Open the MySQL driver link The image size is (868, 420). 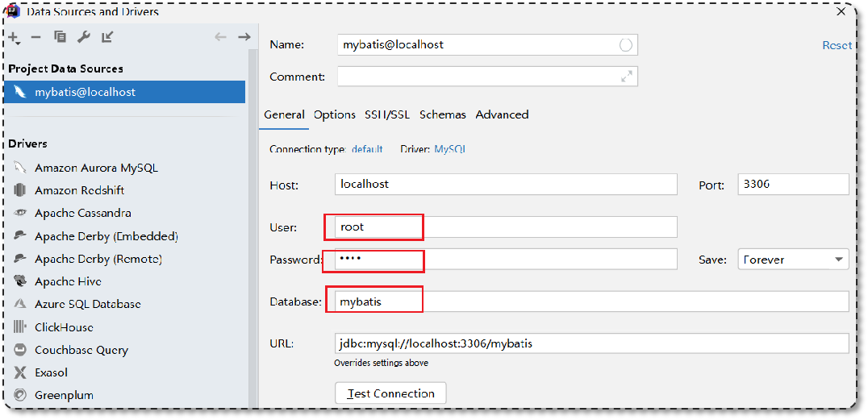point(450,149)
